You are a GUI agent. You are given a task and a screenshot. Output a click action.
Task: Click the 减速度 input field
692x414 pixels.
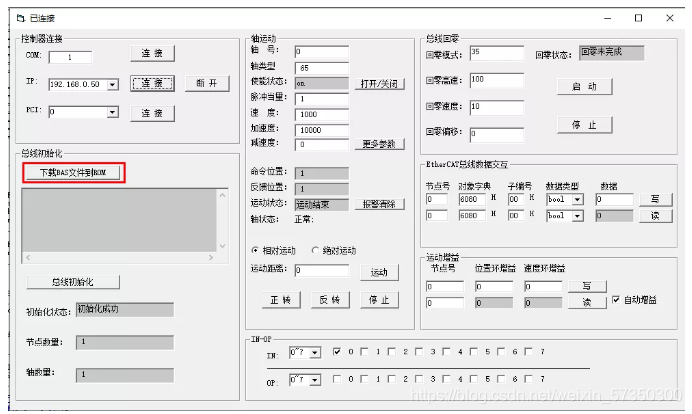[322, 145]
